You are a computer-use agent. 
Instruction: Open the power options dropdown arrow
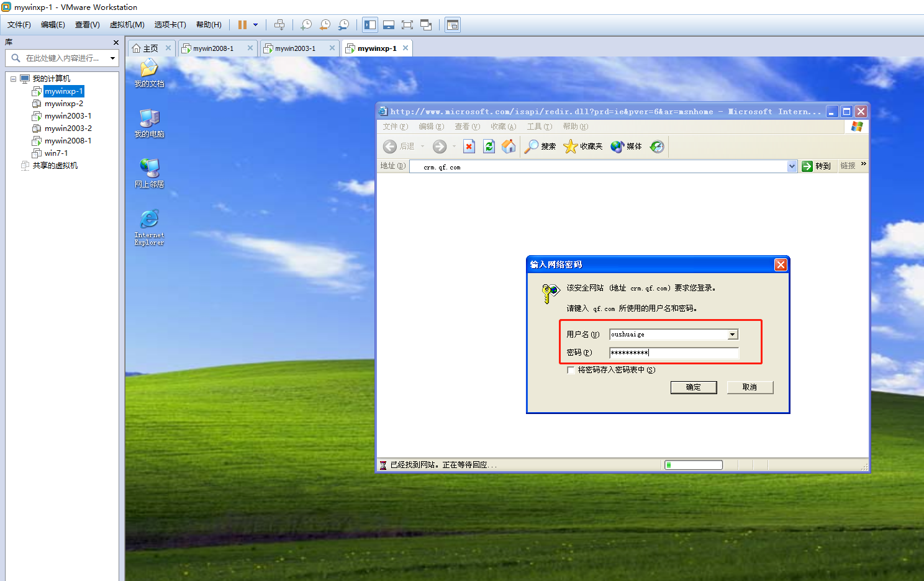(255, 25)
